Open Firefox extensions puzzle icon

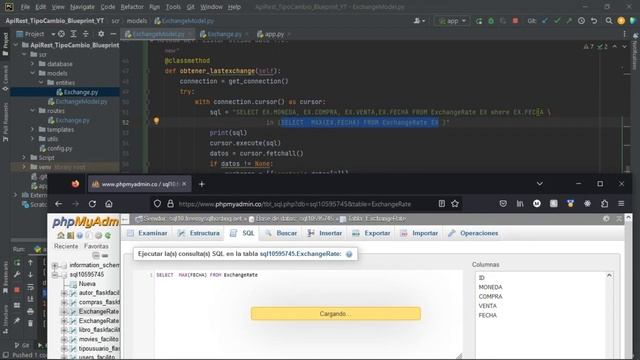click(604, 204)
